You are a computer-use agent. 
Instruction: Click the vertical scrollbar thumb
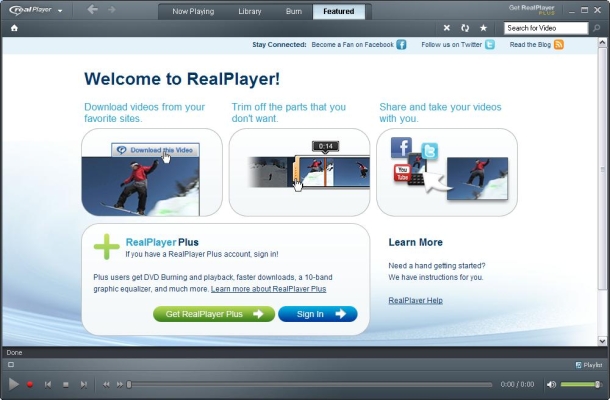602,169
